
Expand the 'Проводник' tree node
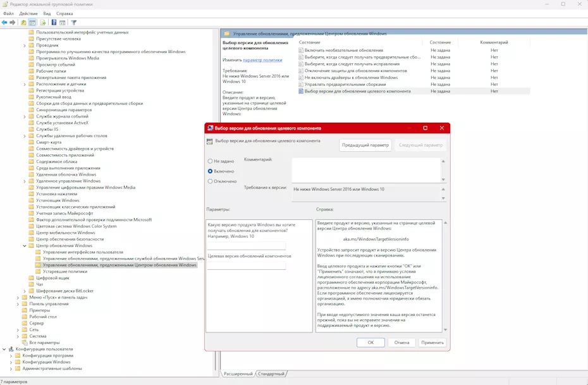pos(25,46)
